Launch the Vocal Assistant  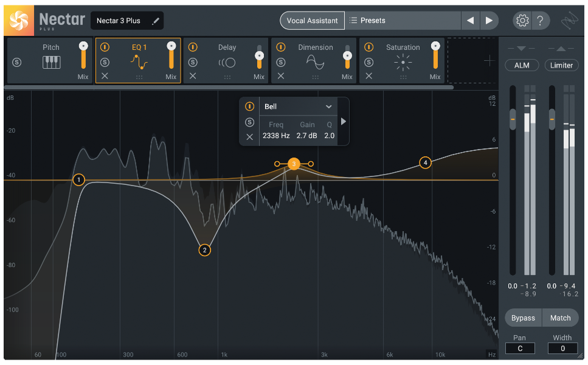pyautogui.click(x=312, y=21)
